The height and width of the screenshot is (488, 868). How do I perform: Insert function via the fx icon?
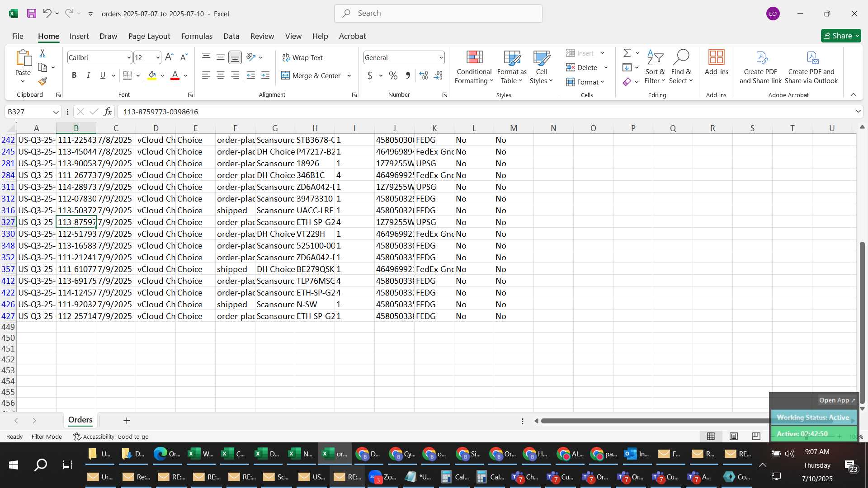(x=108, y=112)
